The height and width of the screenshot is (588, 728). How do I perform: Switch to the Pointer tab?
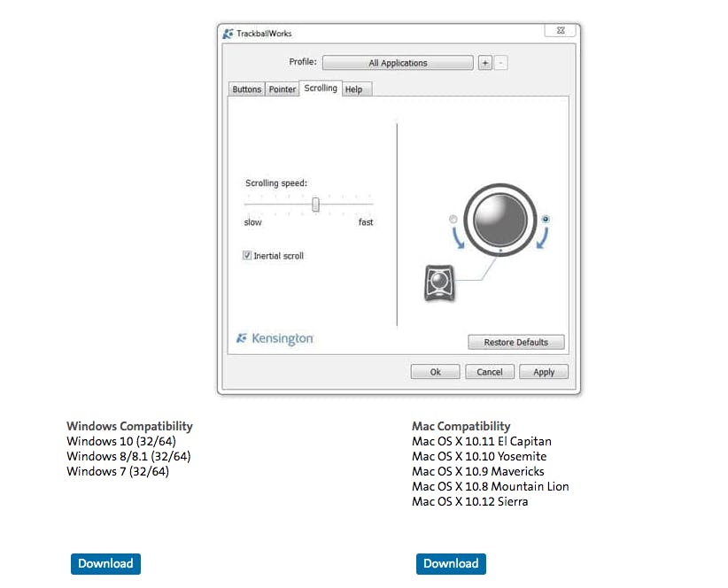click(x=283, y=89)
